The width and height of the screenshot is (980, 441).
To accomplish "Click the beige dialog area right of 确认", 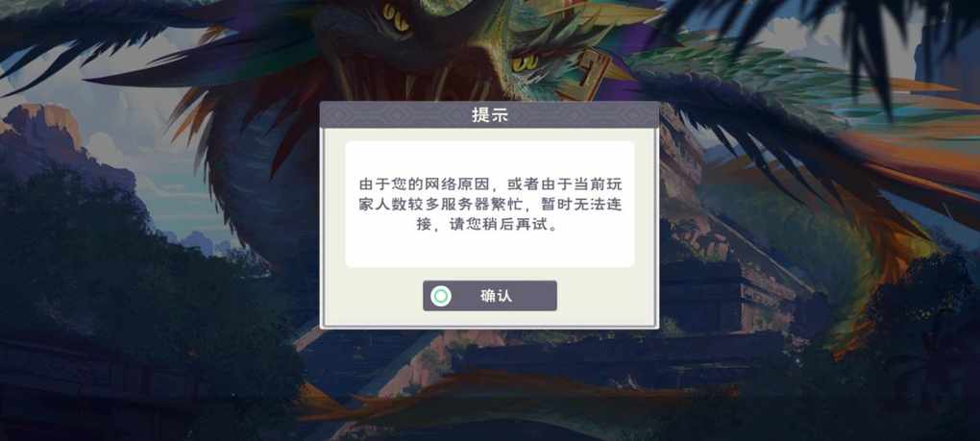I will pos(606,296).
